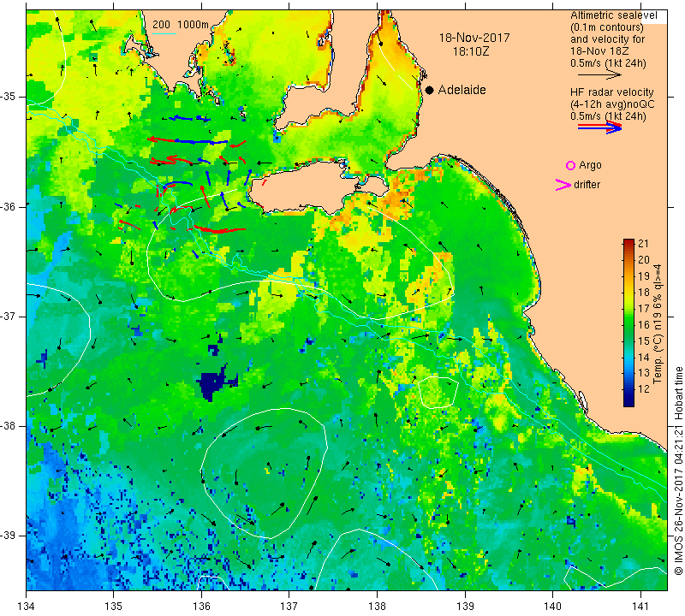Click the '(4-12h avg)noQC' legend text

[612, 104]
